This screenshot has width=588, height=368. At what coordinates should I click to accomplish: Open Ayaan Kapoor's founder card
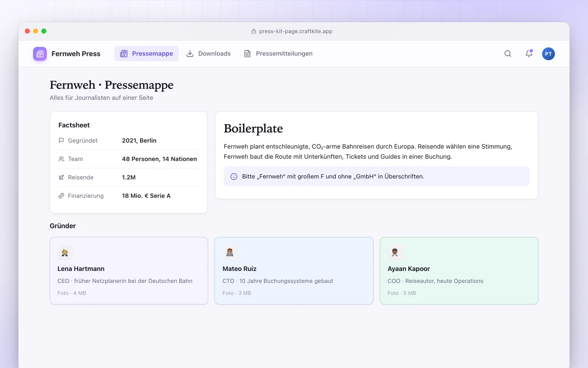(x=459, y=270)
